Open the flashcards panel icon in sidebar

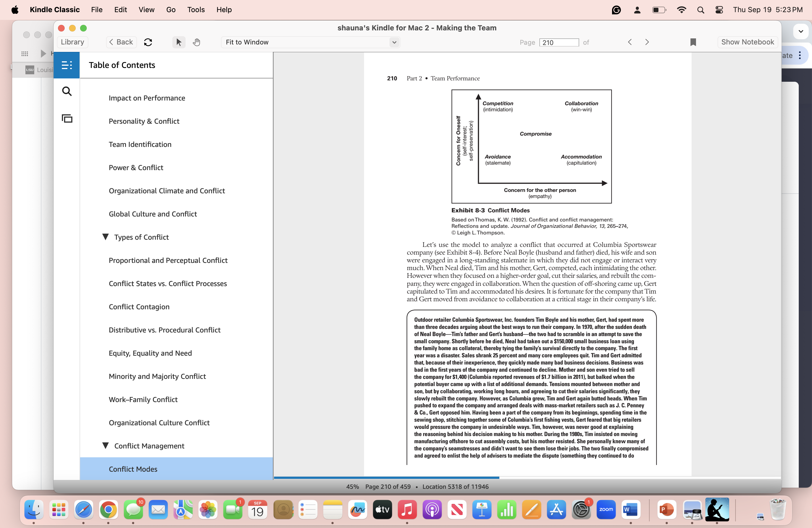(x=67, y=118)
